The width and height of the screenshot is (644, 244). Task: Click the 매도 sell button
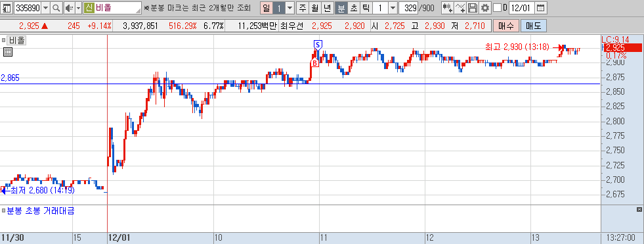pos(533,26)
